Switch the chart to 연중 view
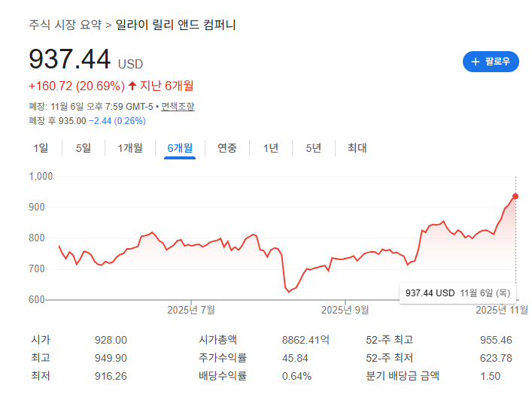Image resolution: width=532 pixels, height=394 pixels. click(227, 148)
